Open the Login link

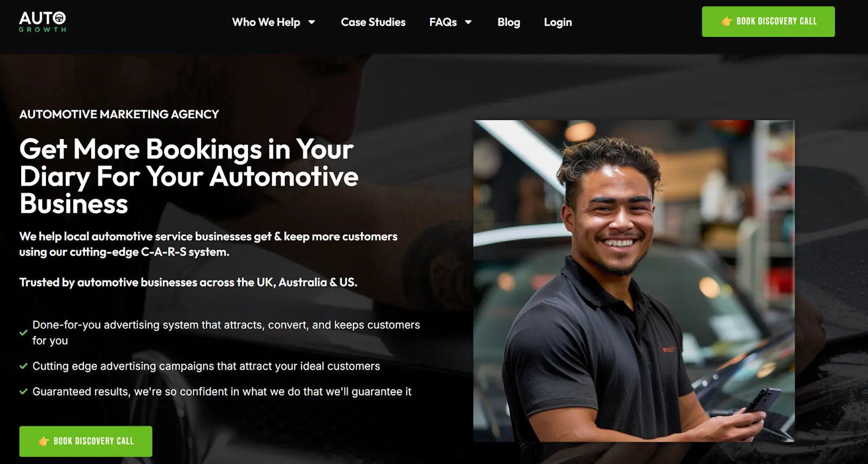point(558,22)
